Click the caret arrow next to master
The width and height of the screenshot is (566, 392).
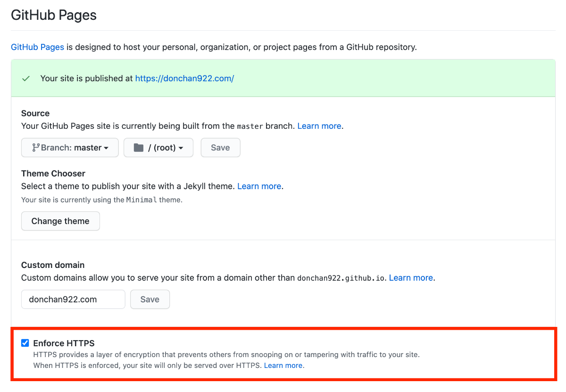pos(106,148)
